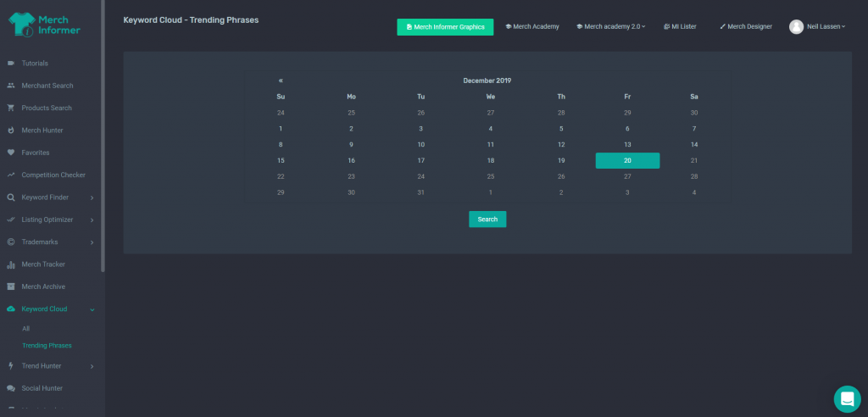Click the sidebar vertical scrollbar
The image size is (868, 417).
click(x=103, y=136)
